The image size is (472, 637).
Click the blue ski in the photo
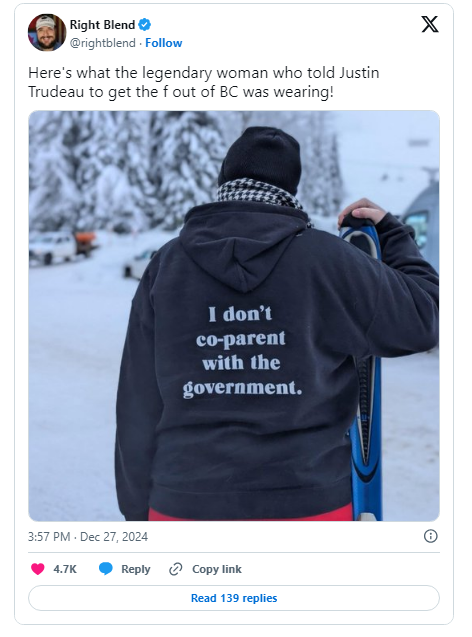pyautogui.click(x=364, y=366)
